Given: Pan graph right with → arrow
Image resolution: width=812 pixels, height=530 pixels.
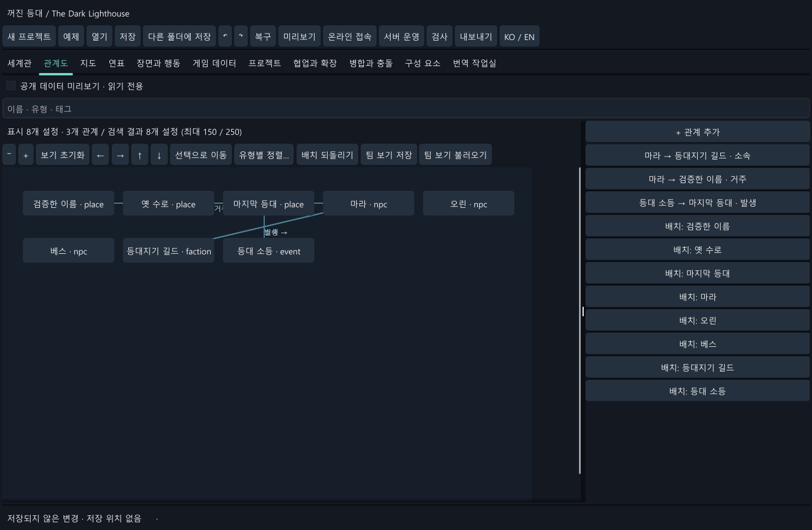Looking at the screenshot, I should click(120, 155).
